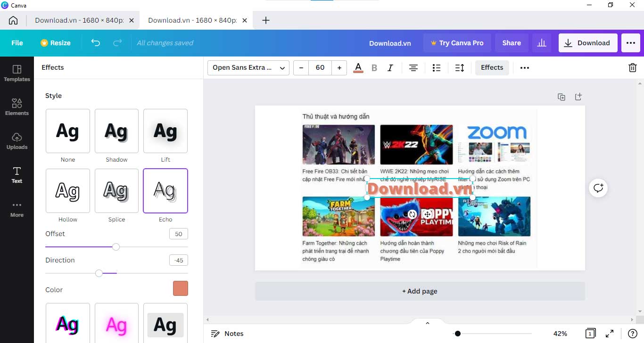The image size is (644, 343).
Task: Toggle italic formatting
Action: tap(390, 68)
